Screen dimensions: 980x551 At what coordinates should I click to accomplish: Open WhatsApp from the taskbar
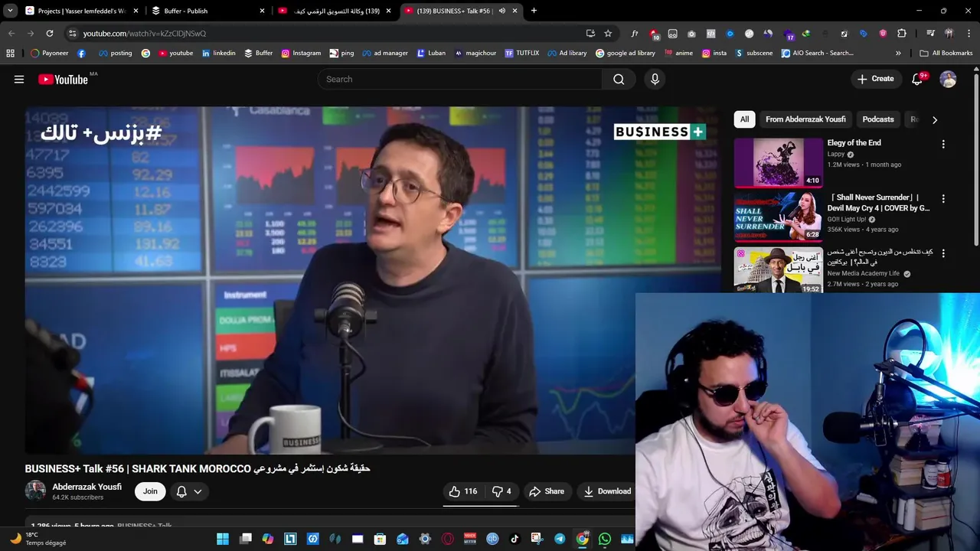(605, 539)
